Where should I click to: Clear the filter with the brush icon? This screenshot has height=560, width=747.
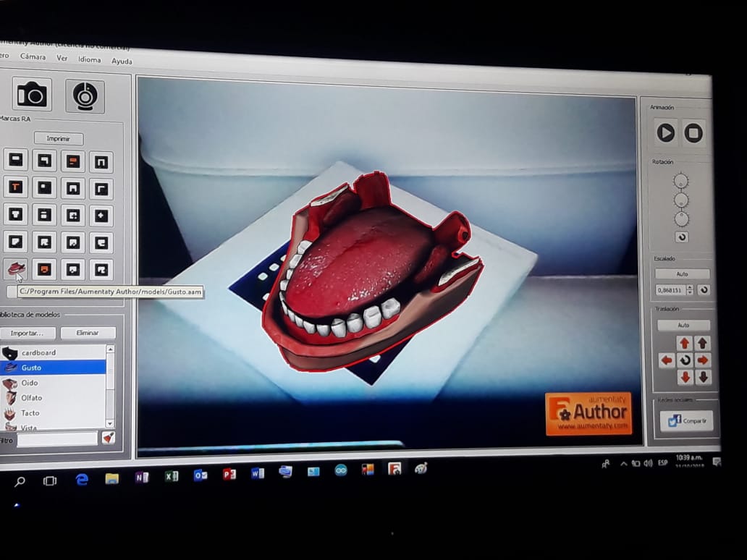click(x=108, y=438)
